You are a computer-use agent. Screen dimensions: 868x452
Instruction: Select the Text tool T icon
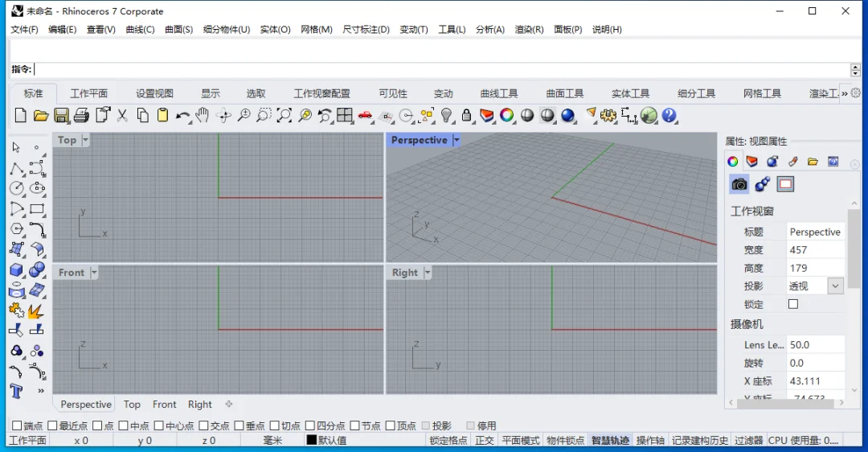16,391
